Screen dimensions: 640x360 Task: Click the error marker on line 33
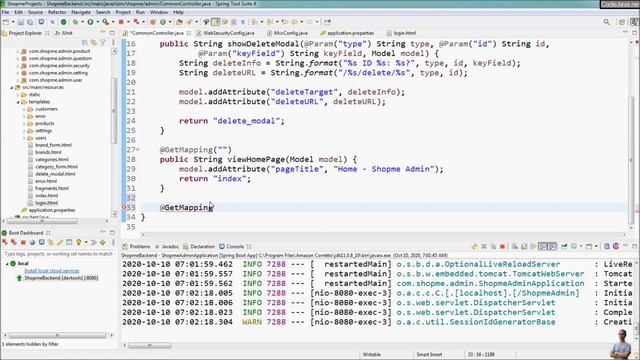124,207
